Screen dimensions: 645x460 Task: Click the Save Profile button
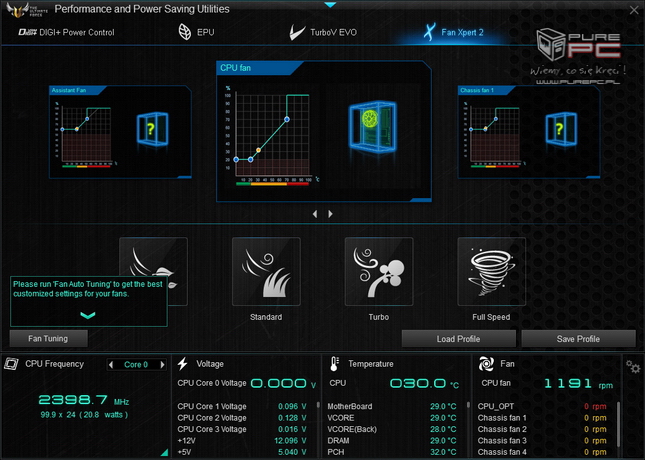click(x=578, y=339)
